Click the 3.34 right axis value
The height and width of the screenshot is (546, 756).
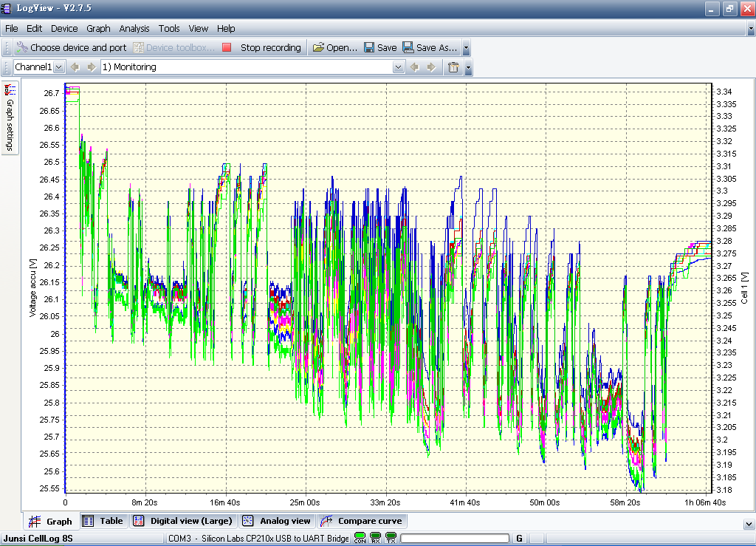[x=724, y=92]
